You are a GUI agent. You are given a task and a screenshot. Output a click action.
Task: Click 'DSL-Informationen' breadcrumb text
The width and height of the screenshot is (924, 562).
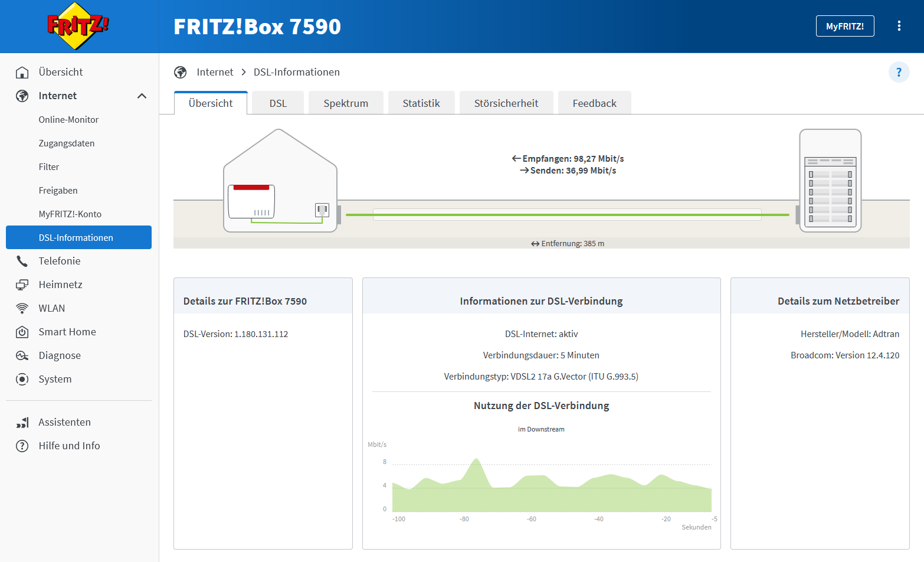297,72
